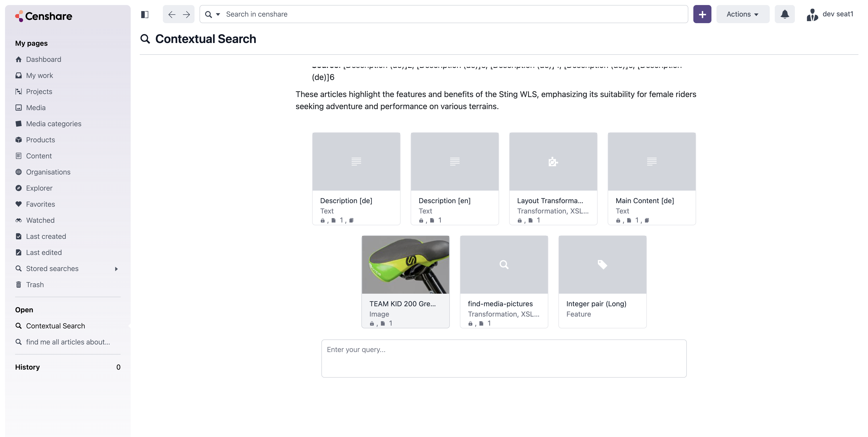Click the forward navigation arrow
The height and width of the screenshot is (437, 868).
coord(186,14)
